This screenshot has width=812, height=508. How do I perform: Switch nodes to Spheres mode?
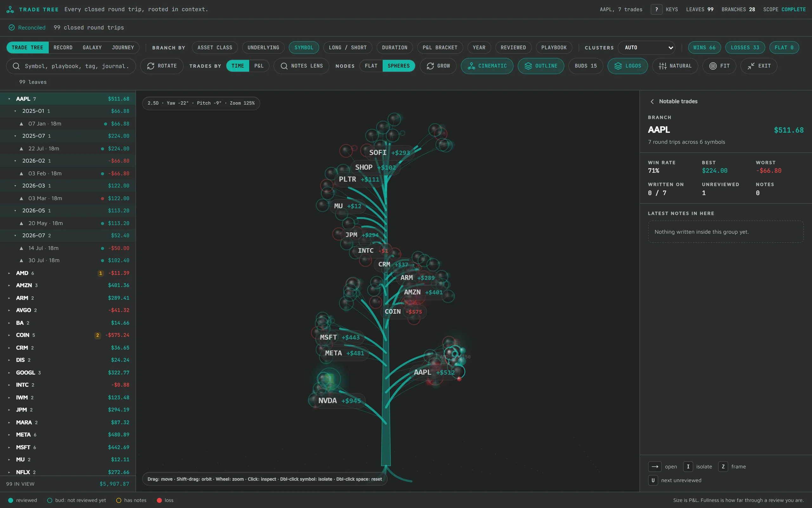coord(399,66)
